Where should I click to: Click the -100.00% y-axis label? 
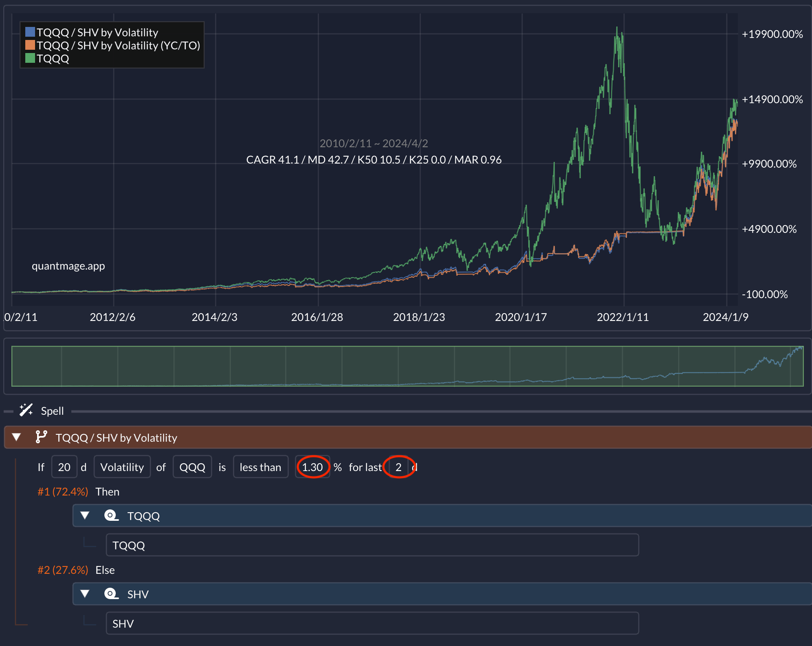click(x=765, y=294)
